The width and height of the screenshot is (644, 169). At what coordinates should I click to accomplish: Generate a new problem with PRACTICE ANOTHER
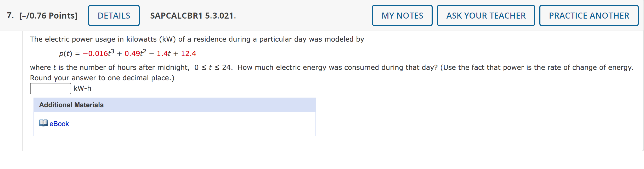pyautogui.click(x=589, y=15)
